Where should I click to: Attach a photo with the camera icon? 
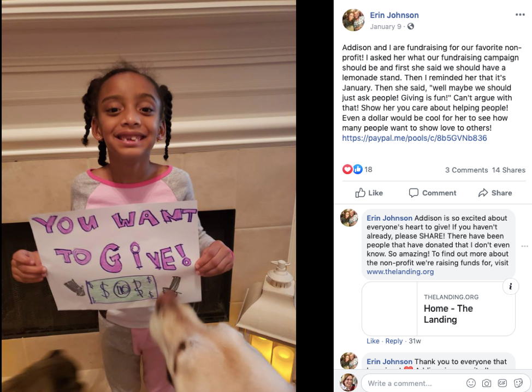[487, 383]
